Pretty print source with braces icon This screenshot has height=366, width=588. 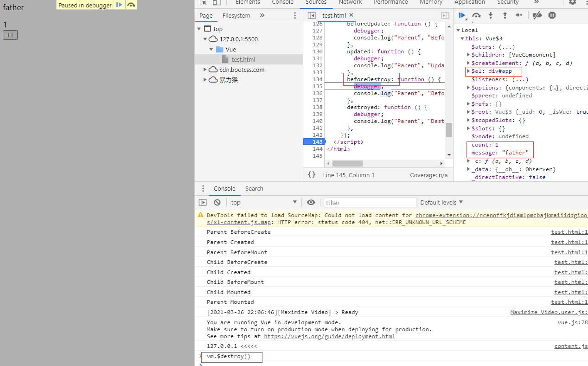click(312, 175)
